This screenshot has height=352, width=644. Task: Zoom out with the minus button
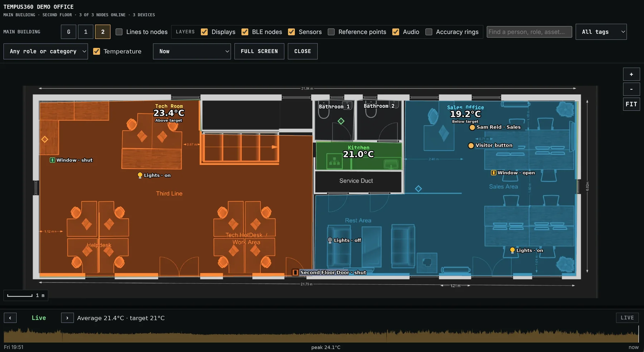pyautogui.click(x=631, y=89)
